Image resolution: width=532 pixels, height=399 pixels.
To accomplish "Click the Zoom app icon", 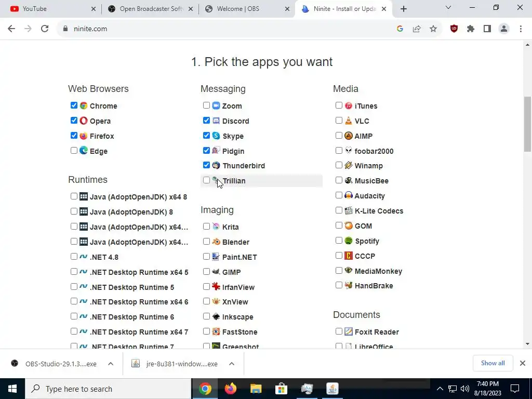I will (x=216, y=105).
